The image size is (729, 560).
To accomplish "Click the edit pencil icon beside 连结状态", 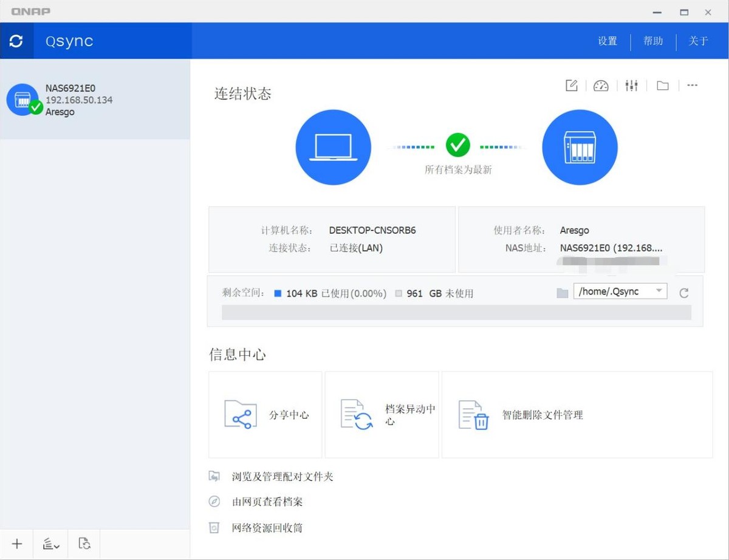I will (x=571, y=86).
